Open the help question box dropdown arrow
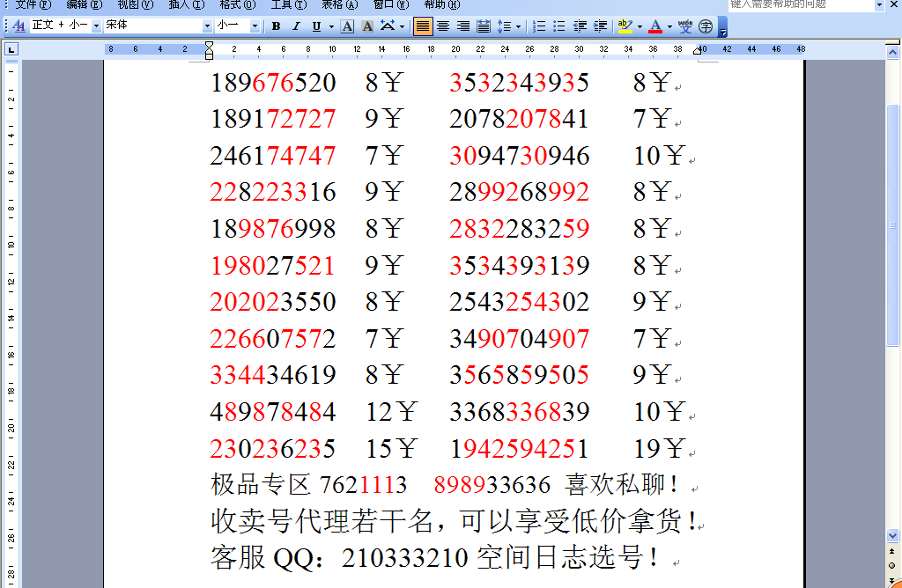The width and height of the screenshot is (902, 588). click(879, 4)
